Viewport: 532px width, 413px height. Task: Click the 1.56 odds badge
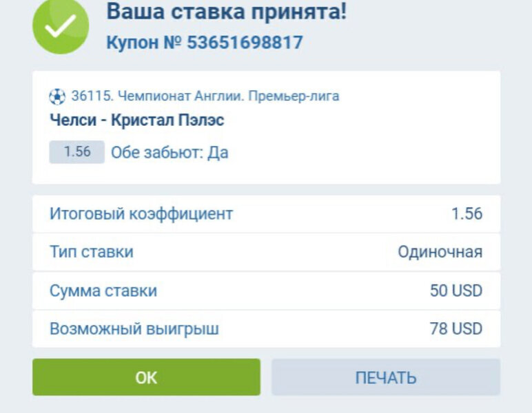click(x=76, y=151)
